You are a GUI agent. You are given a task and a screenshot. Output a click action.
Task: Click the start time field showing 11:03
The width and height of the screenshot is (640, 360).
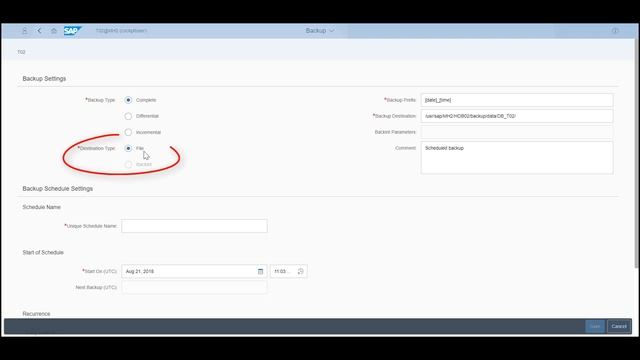289,271
